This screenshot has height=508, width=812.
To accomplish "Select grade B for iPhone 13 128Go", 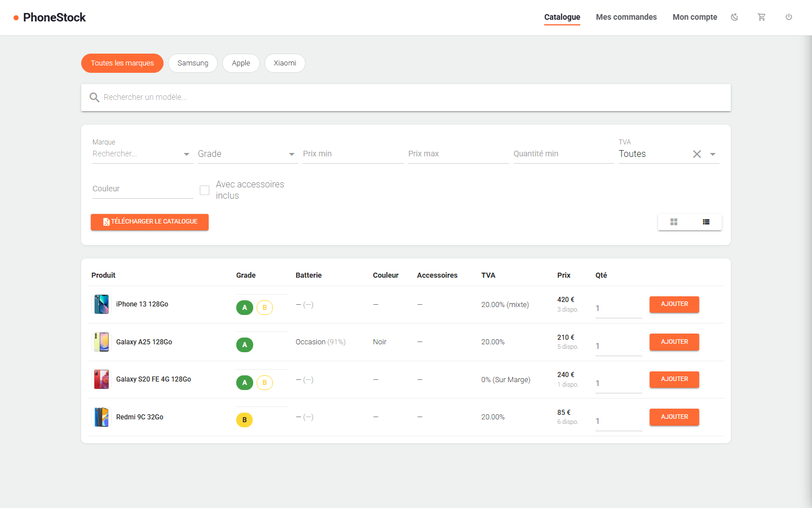I will [264, 308].
